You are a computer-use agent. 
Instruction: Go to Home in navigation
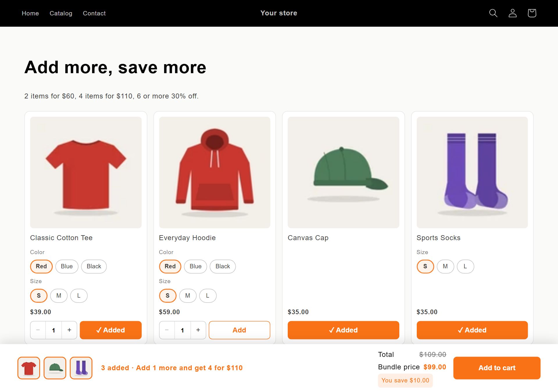30,13
